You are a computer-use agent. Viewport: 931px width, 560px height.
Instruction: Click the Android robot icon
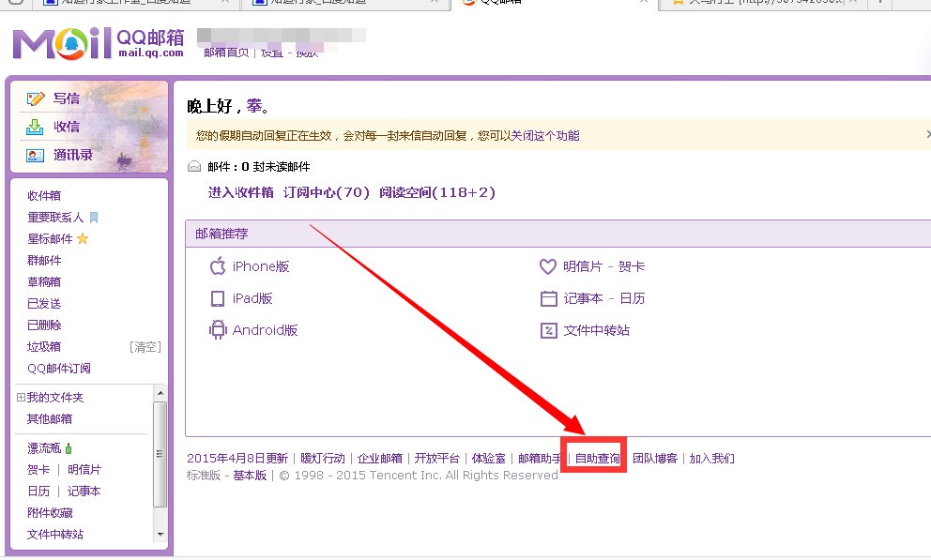coord(218,330)
